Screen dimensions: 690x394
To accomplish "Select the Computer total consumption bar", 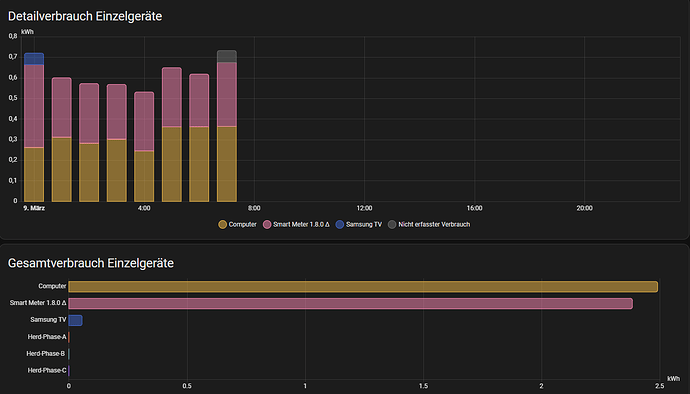I will pyautogui.click(x=363, y=287).
